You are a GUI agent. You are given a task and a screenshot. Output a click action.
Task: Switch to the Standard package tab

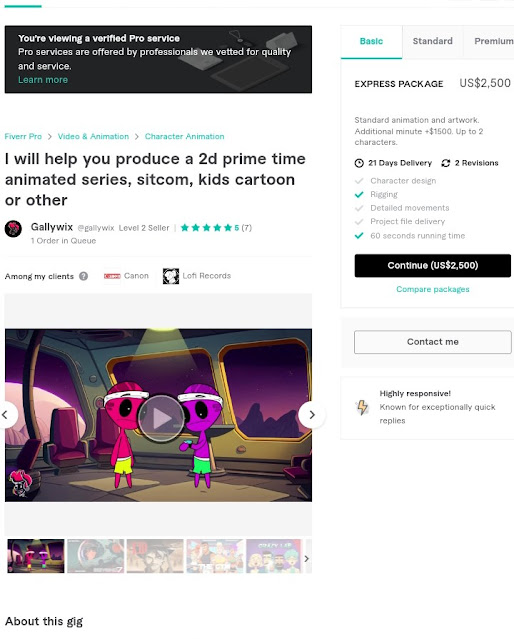click(x=432, y=41)
